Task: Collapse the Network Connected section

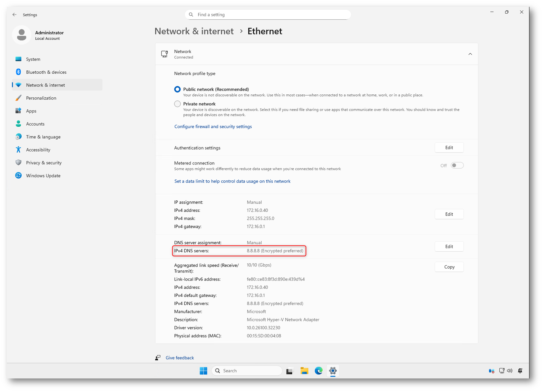Action: [x=470, y=54]
